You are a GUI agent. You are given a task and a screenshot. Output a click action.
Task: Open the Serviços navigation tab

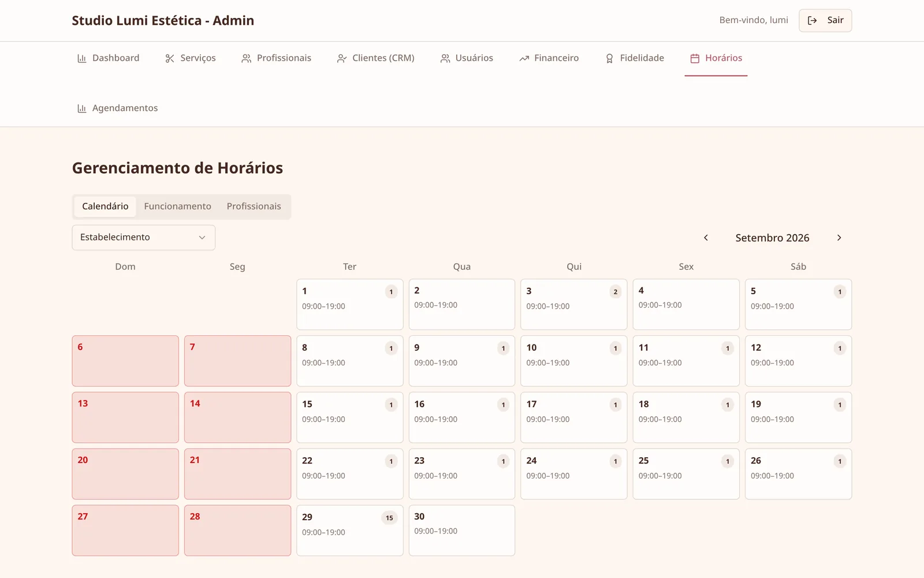tap(191, 58)
